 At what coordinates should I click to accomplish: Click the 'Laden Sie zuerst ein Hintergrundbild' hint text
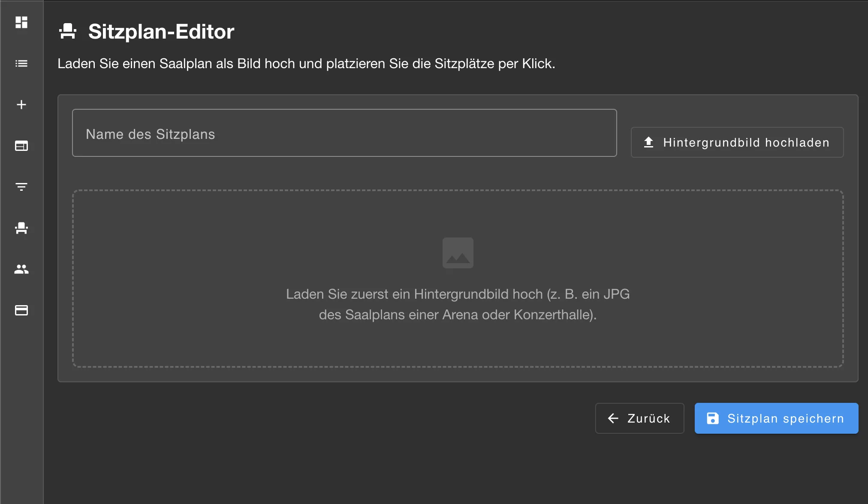tap(458, 304)
